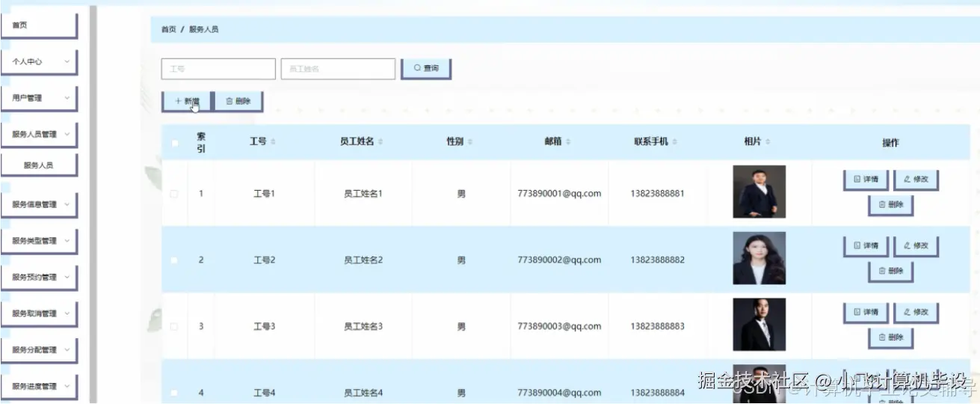Click the 新增 add button
The image size is (980, 404).
(187, 101)
